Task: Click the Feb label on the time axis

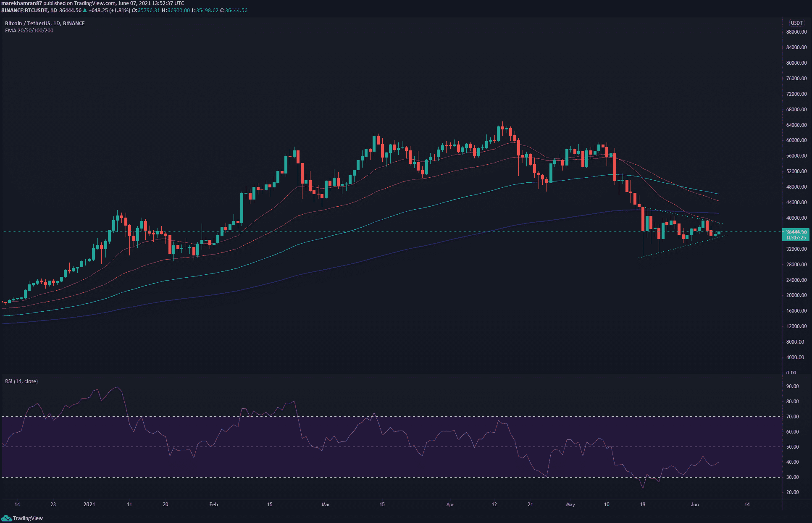Action: click(213, 504)
